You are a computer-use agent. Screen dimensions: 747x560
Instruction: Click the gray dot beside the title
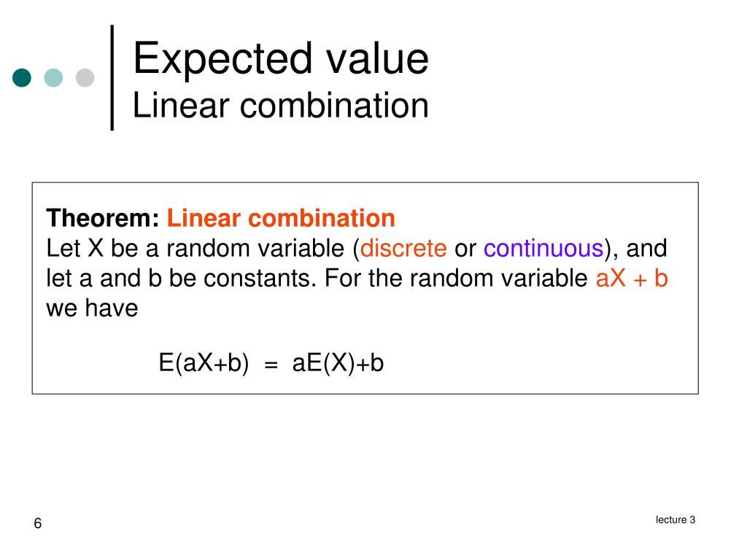tap(85, 78)
